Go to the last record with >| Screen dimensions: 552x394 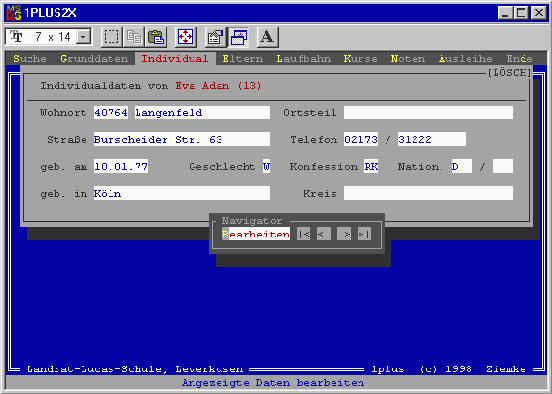tap(364, 234)
